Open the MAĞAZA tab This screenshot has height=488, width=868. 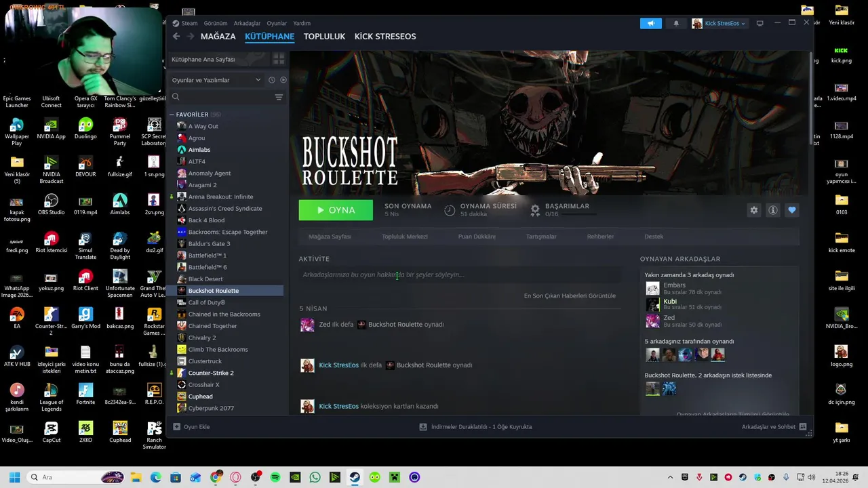coord(218,37)
